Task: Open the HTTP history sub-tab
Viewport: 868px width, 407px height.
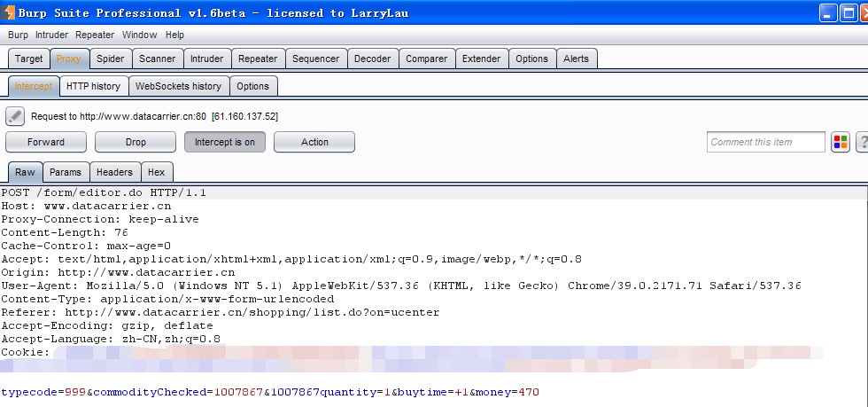Action: [x=94, y=87]
